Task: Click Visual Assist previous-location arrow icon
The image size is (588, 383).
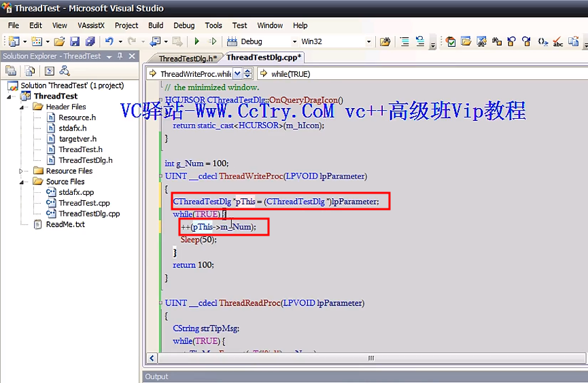Action: [511, 41]
